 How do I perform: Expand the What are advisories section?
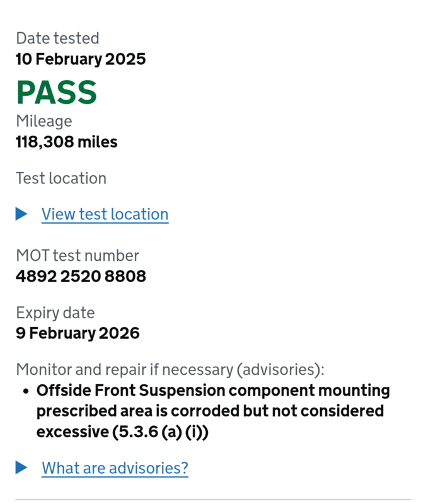coord(115,468)
